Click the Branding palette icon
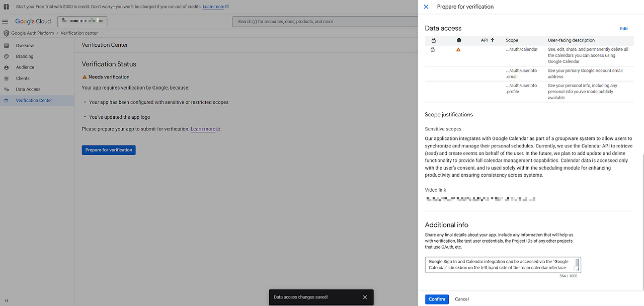Image resolution: width=644 pixels, height=306 pixels. pyautogui.click(x=6, y=56)
